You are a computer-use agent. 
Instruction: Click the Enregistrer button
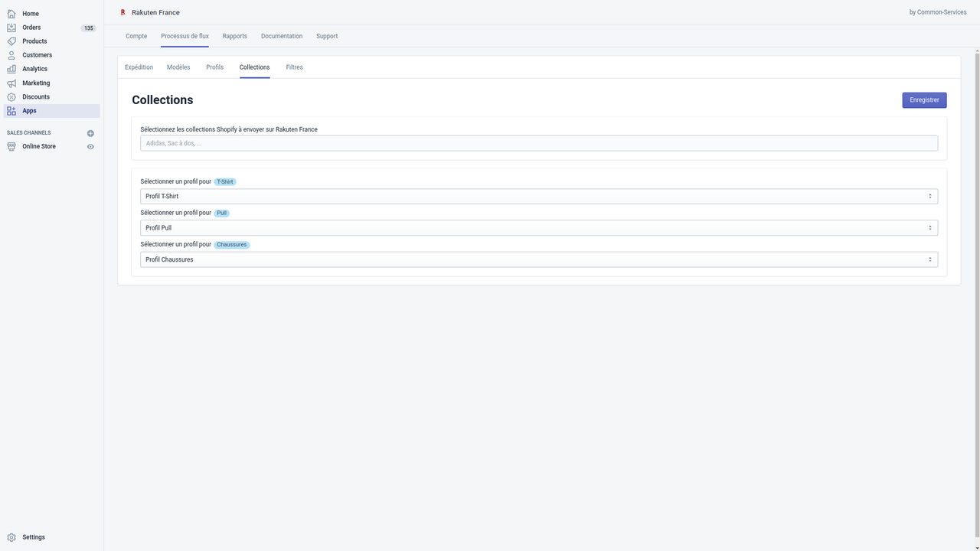[x=924, y=99]
